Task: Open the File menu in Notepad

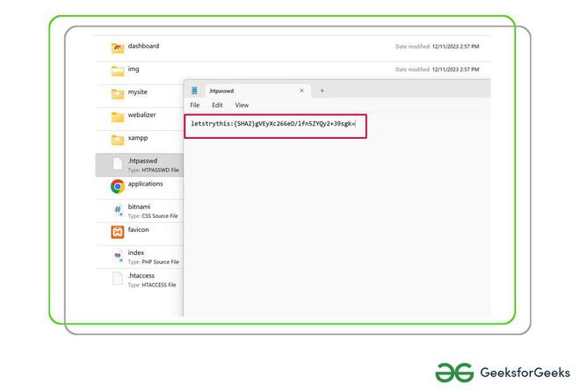Action: 195,105
